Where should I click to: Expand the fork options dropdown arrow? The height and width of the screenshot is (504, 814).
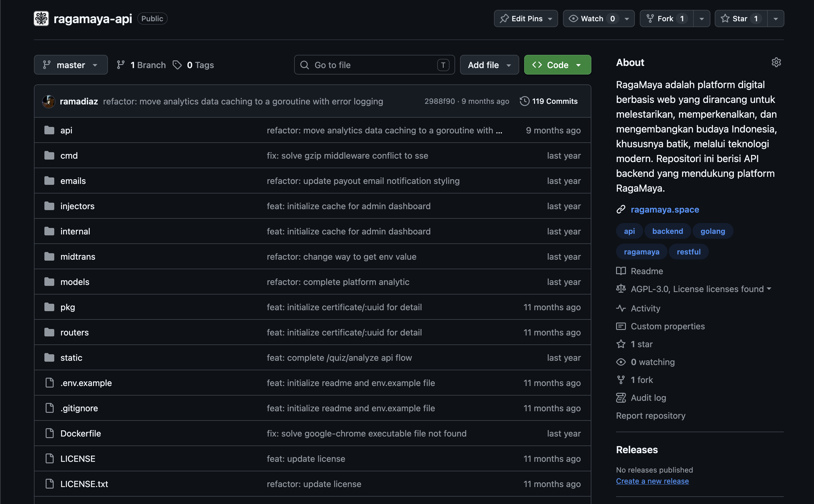pyautogui.click(x=701, y=18)
